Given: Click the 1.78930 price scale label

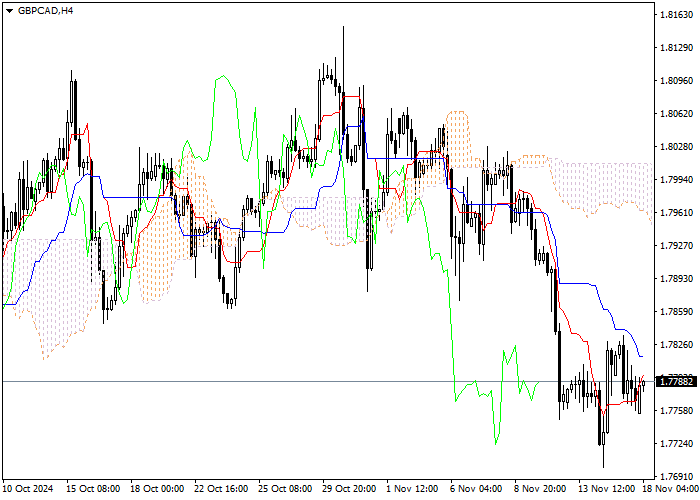Looking at the screenshot, I should [676, 279].
